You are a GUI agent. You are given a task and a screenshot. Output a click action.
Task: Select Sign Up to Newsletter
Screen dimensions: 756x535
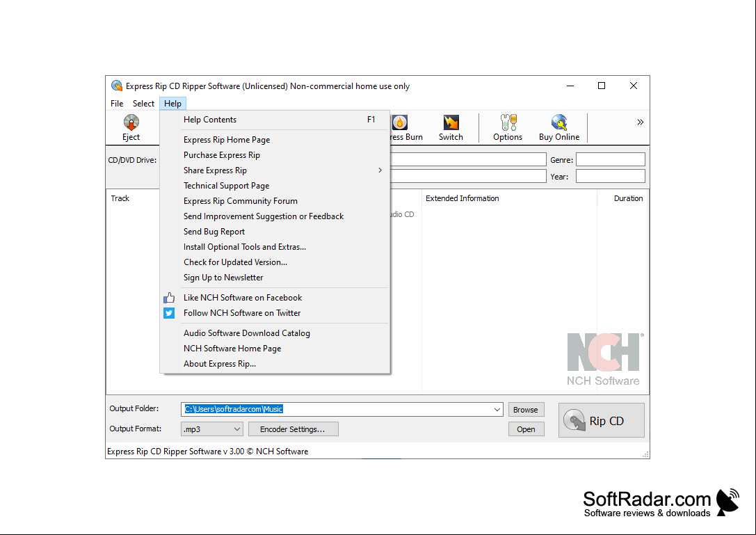tap(275, 278)
